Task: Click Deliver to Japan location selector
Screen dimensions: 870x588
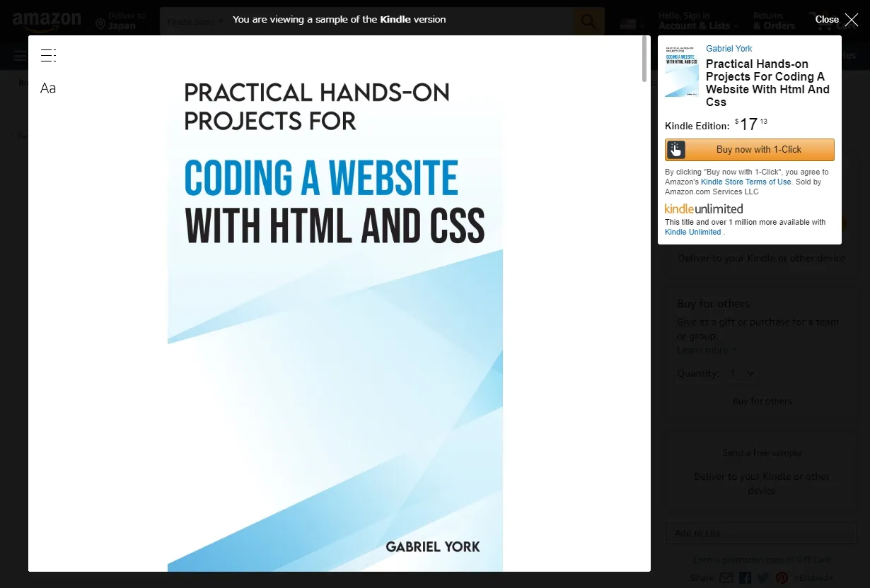Action: 120,21
